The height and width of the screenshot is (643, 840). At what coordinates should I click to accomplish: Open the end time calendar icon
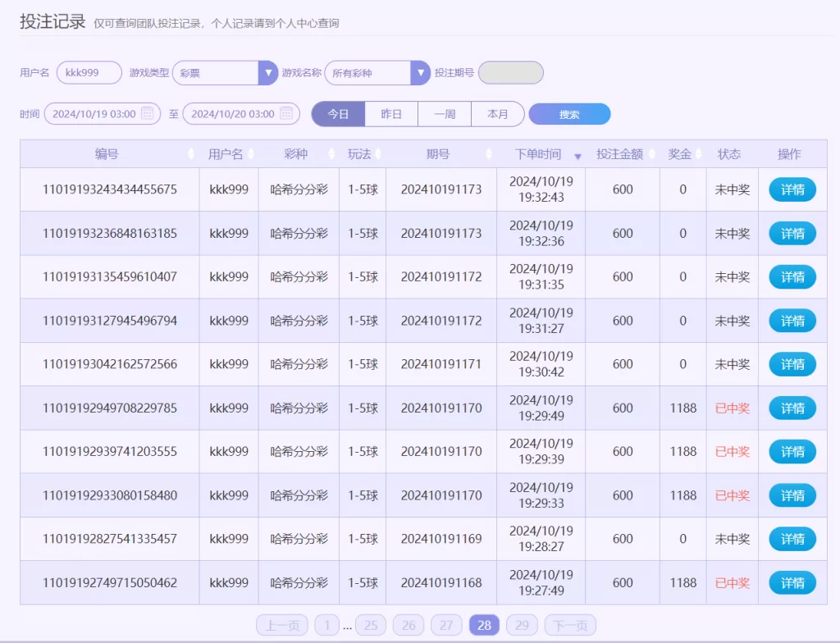click(x=286, y=114)
